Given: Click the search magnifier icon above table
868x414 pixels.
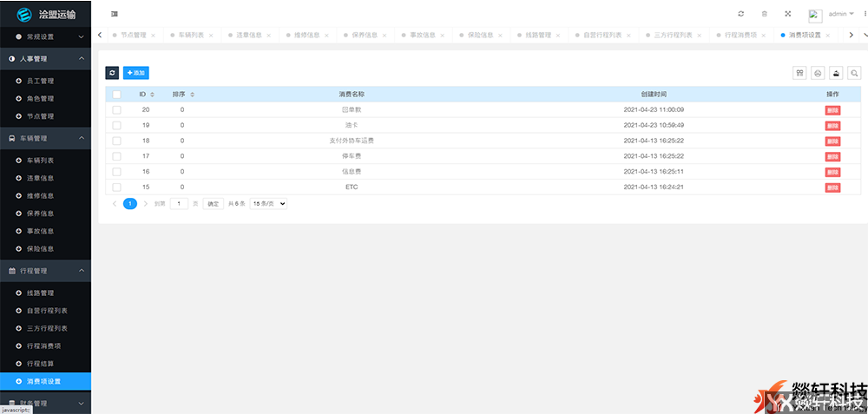Looking at the screenshot, I should pos(854,73).
